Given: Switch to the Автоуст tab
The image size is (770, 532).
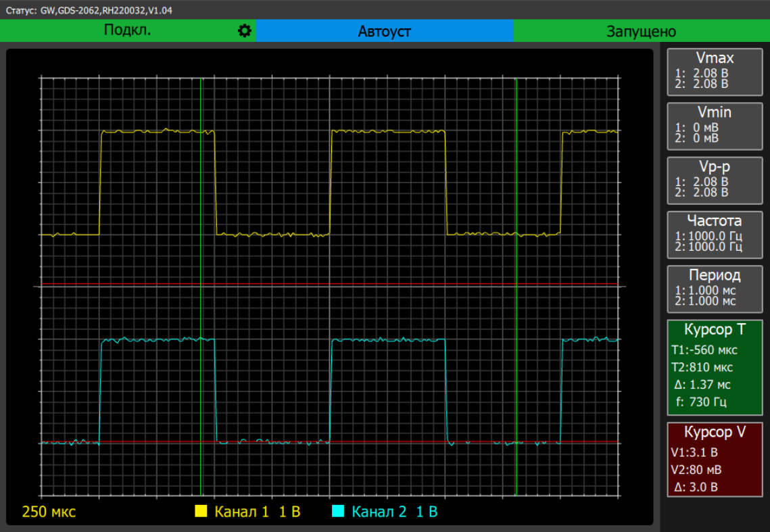Looking at the screenshot, I should point(385,30).
